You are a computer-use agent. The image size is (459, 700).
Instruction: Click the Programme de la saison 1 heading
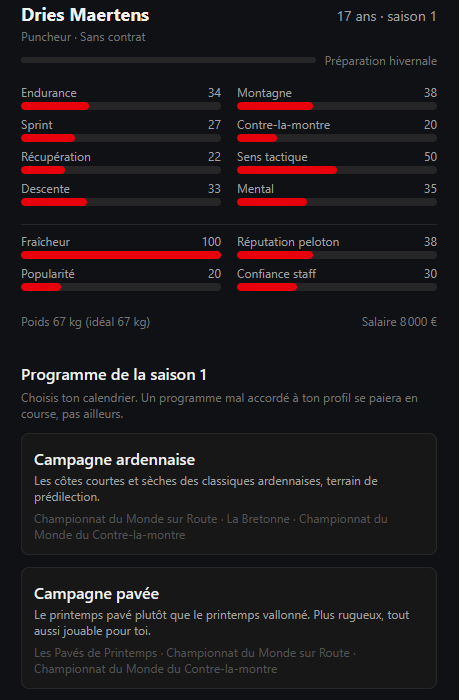tap(114, 375)
